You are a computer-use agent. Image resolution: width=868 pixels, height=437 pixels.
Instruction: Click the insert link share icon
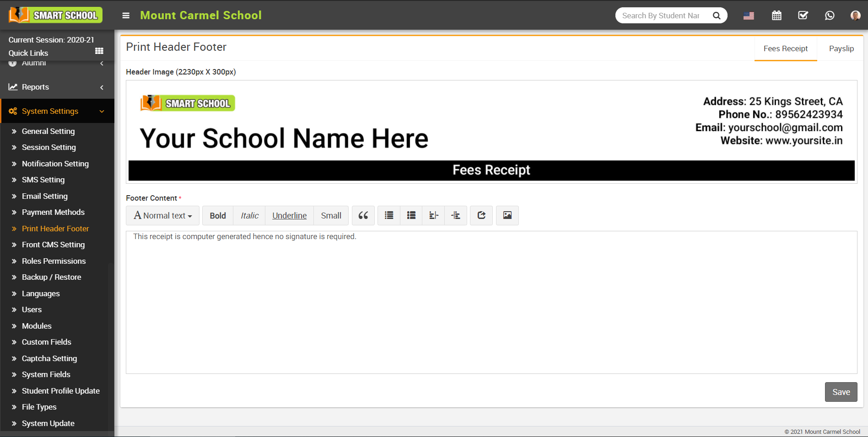tap(481, 215)
